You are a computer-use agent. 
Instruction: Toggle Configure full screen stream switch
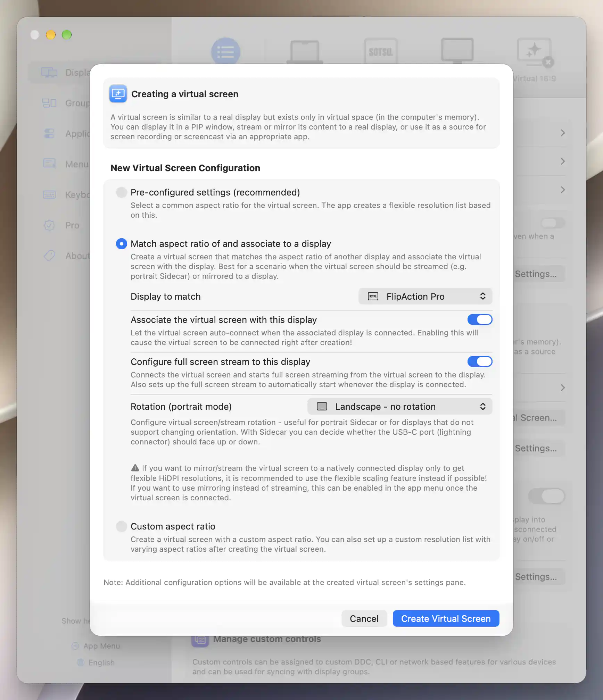(x=480, y=361)
